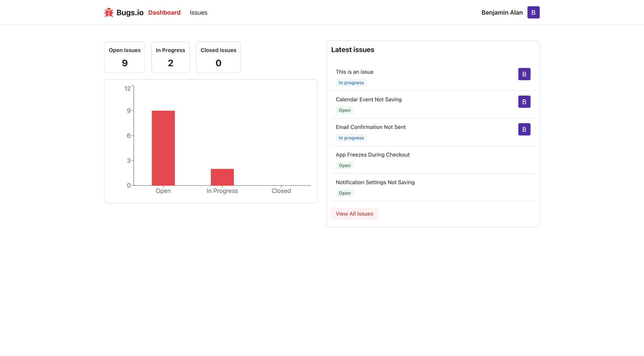Click the Open bar in the chart
The image size is (644, 356).
tap(163, 148)
